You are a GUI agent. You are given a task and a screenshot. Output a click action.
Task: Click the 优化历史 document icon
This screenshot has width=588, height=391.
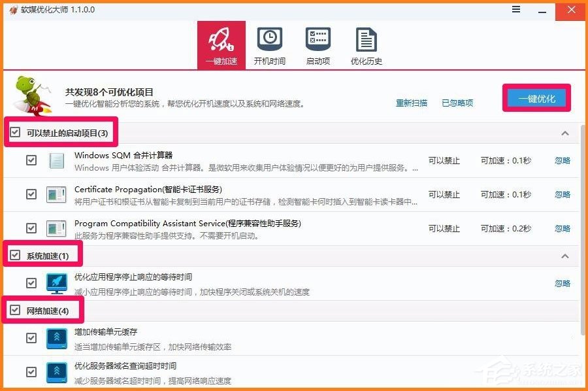(366, 39)
